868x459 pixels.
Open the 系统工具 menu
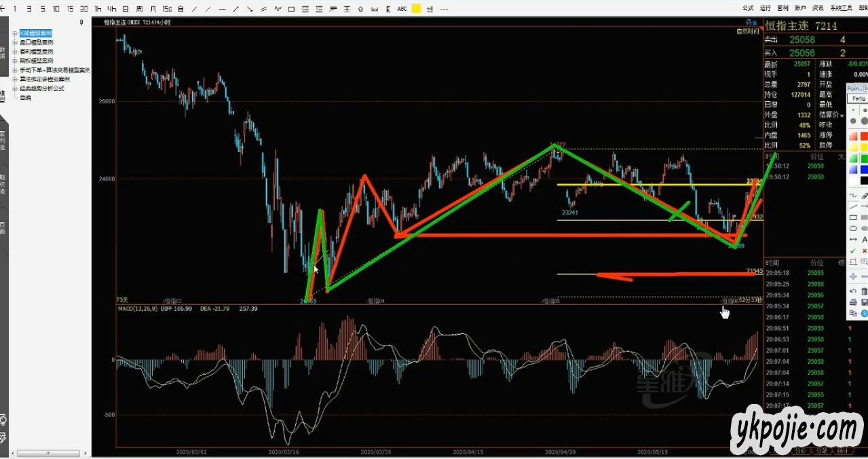842,8
